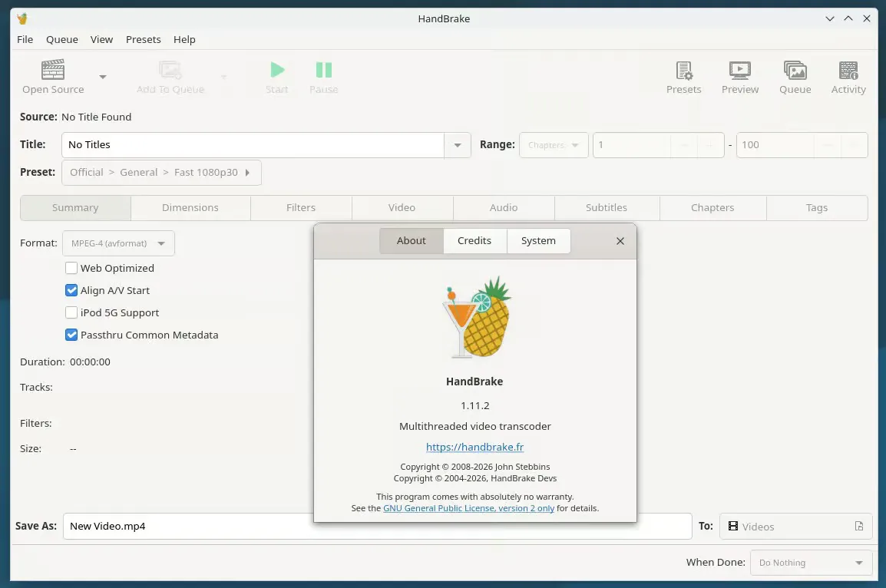Switch to the Tags tab
Screen dimensions: 886x588
pos(816,208)
